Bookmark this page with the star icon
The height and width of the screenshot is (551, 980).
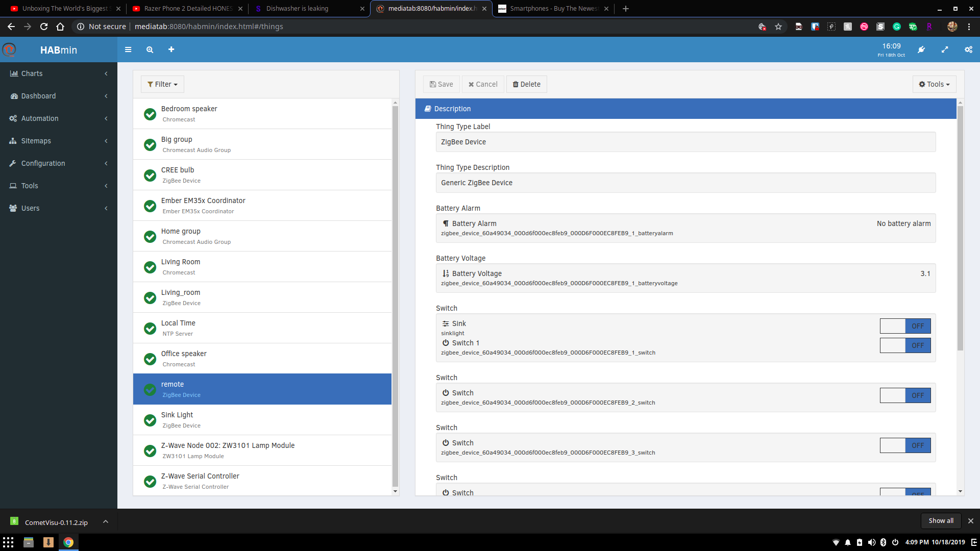tap(778, 27)
